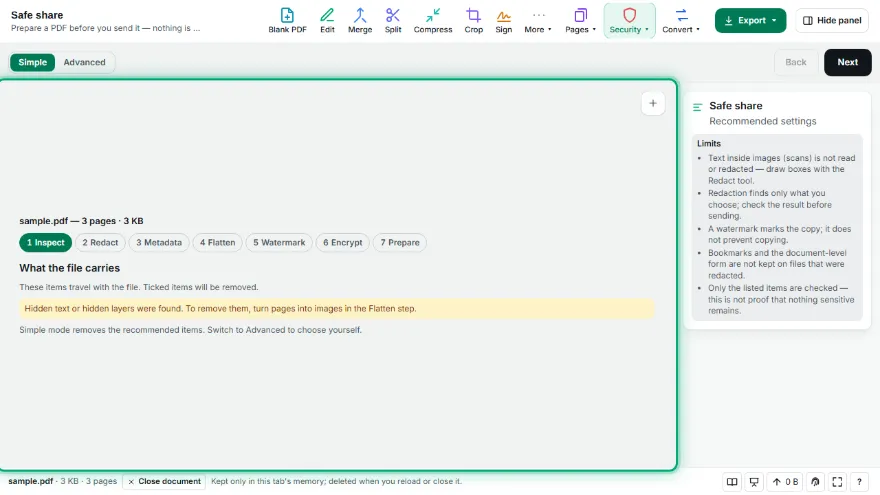Open the Export dropdown button
The height and width of the screenshot is (495, 880).
pyautogui.click(x=750, y=21)
